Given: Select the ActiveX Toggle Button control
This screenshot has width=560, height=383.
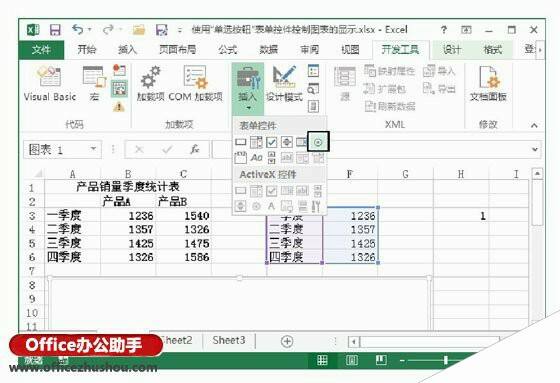Looking at the screenshot, I should click(x=302, y=206).
